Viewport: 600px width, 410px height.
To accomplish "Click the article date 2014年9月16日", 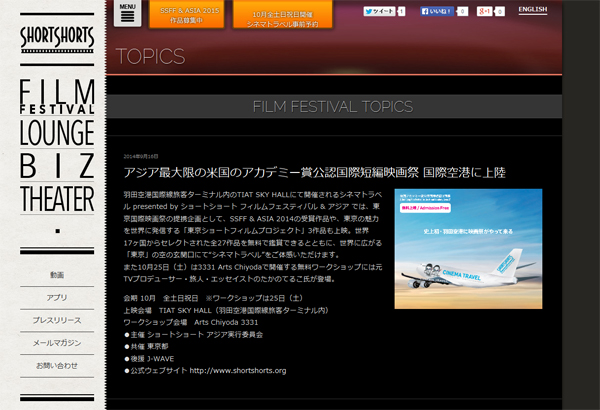I will [x=141, y=156].
